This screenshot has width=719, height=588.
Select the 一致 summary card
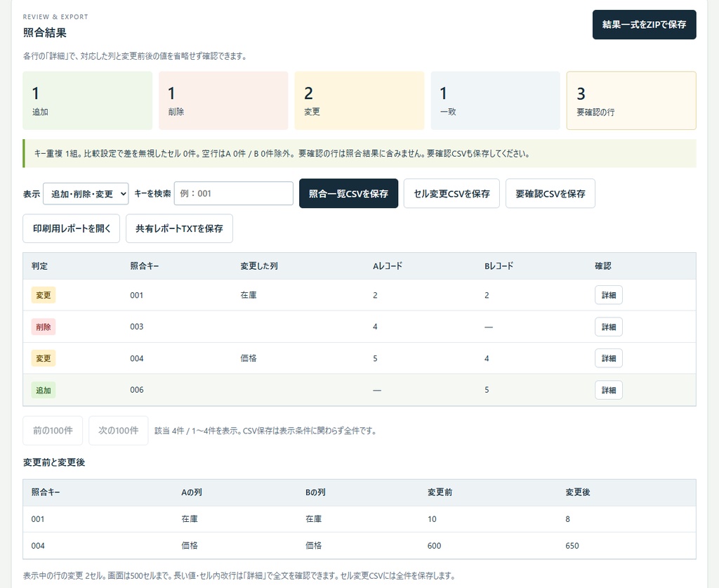click(495, 100)
